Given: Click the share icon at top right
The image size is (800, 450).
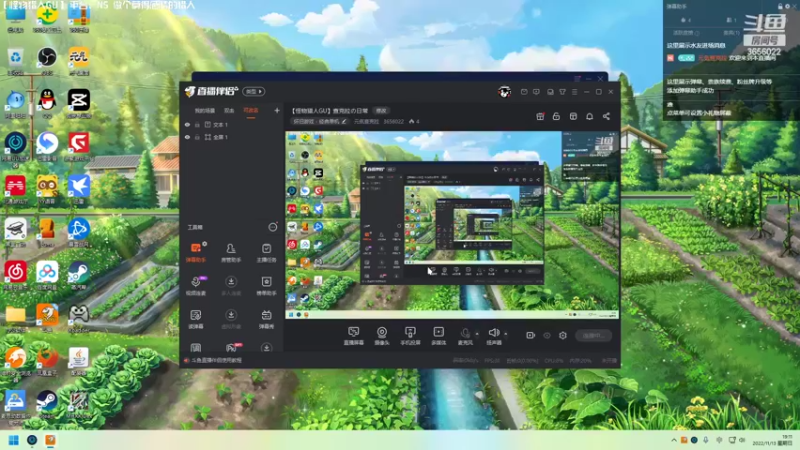Looking at the screenshot, I should 606,116.
